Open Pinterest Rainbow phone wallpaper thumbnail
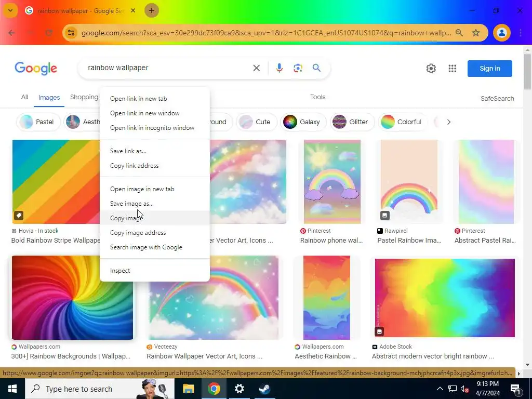532x399 pixels. click(x=332, y=182)
